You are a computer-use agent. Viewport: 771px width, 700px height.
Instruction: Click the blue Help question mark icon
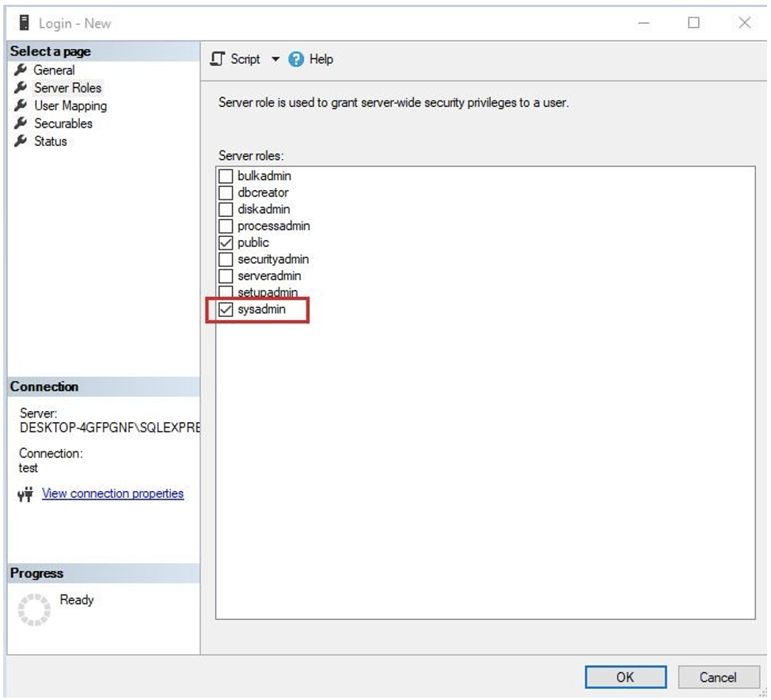[x=297, y=59]
